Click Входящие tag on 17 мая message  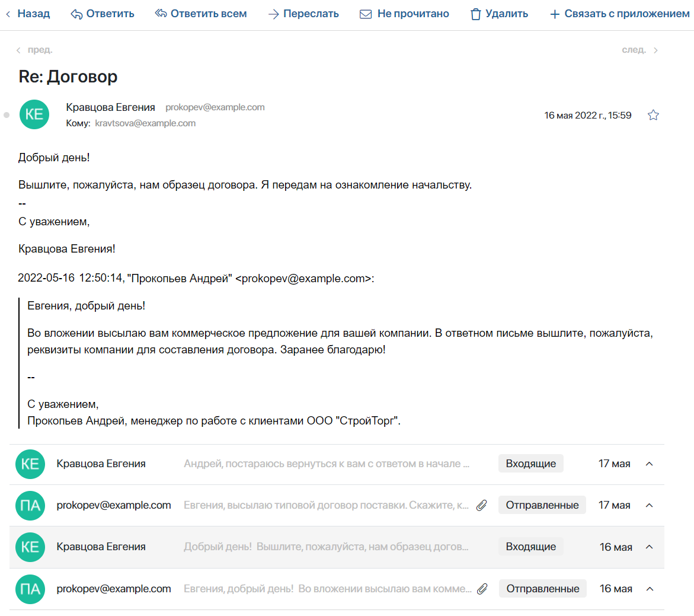[530, 464]
